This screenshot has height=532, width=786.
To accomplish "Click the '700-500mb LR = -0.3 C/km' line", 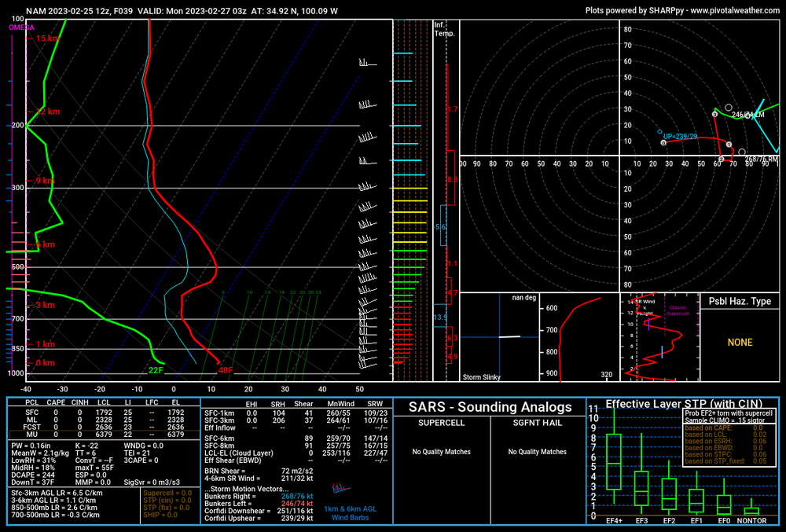I will coord(55,515).
